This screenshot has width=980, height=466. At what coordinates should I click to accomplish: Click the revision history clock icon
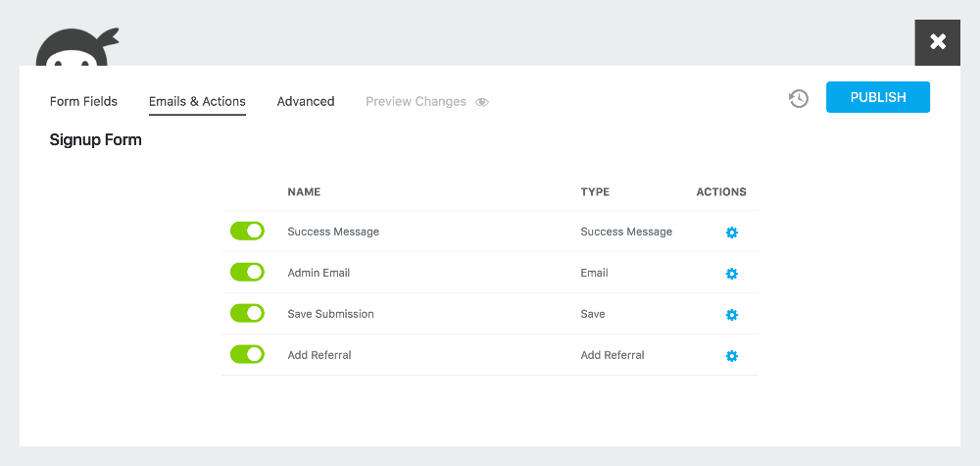pyautogui.click(x=798, y=98)
